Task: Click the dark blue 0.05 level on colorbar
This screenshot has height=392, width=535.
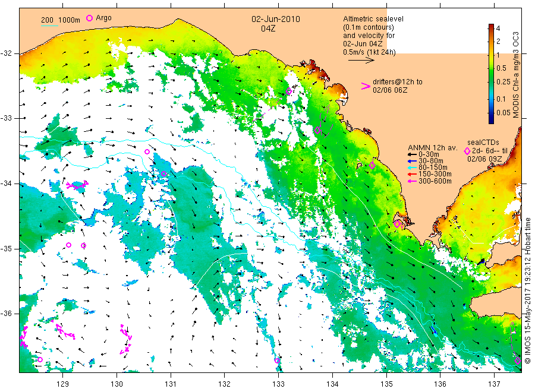Action: (x=491, y=112)
